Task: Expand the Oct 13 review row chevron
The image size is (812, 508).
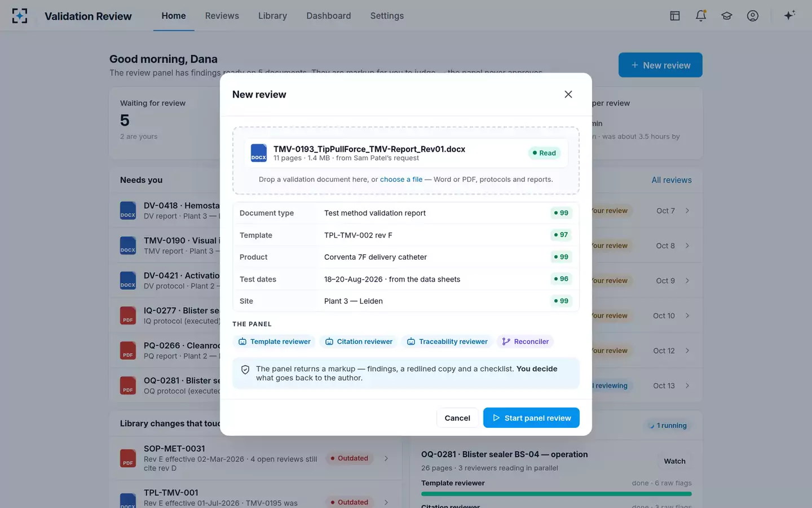Action: pos(687,386)
